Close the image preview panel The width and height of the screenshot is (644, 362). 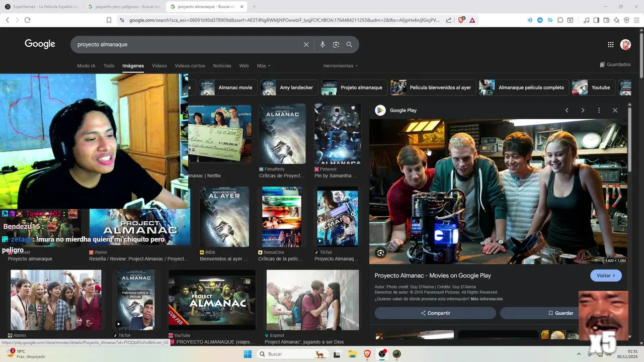(615, 110)
